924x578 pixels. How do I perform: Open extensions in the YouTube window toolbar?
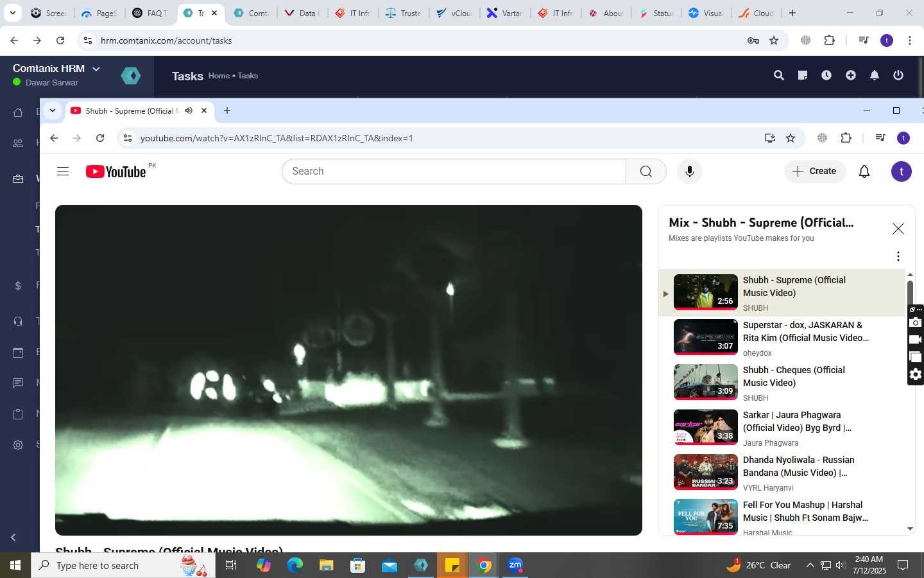[x=846, y=138]
